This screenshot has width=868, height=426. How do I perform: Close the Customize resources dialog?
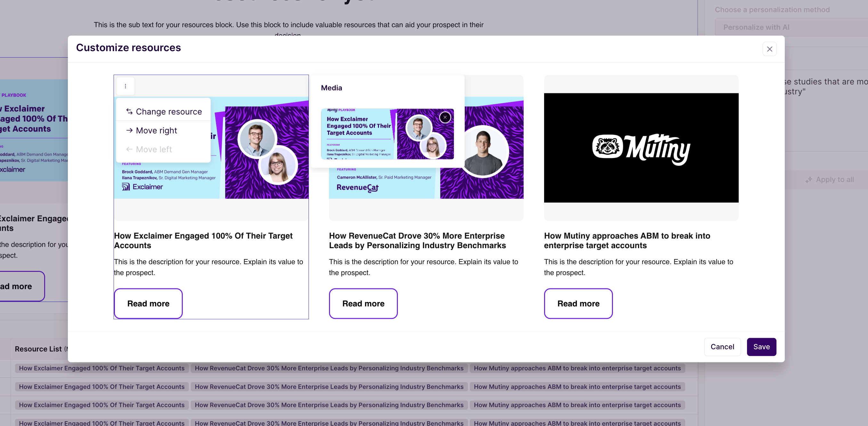tap(769, 49)
